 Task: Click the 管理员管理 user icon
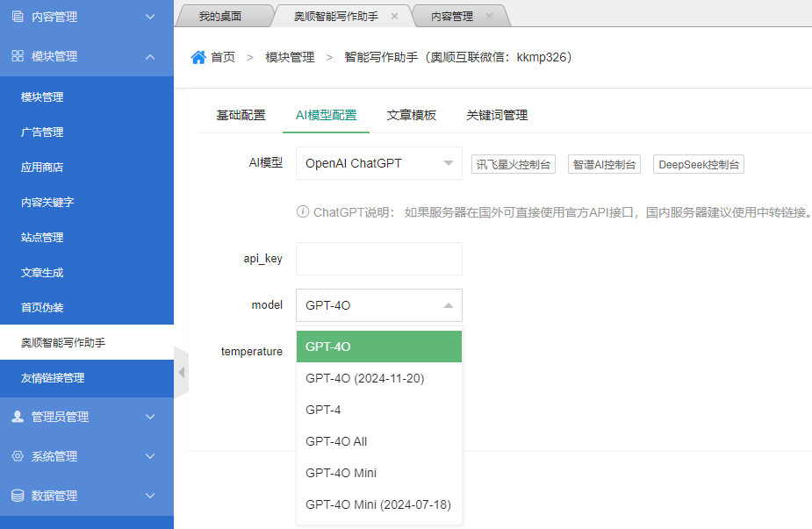coord(18,417)
